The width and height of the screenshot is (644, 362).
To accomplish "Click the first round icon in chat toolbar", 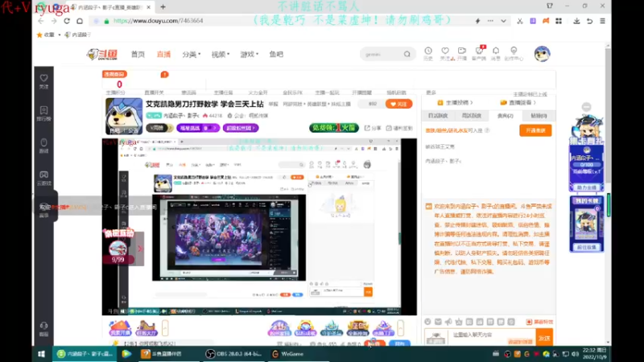I will [427, 322].
